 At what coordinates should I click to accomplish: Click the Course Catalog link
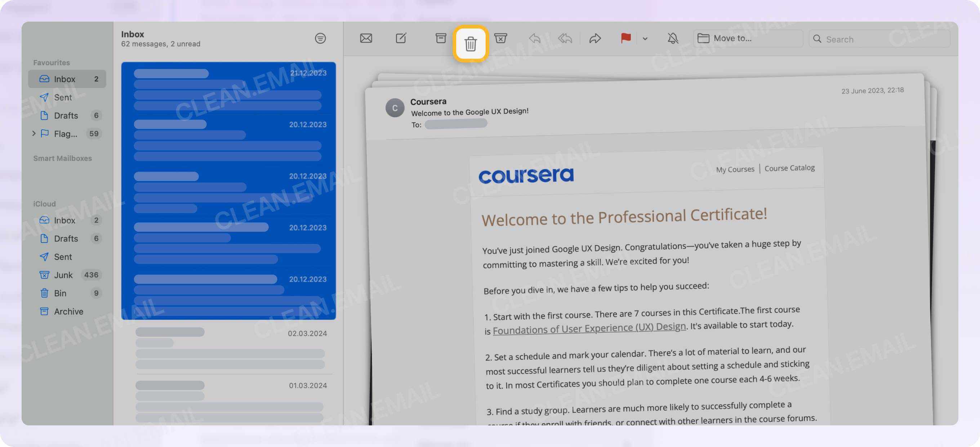click(x=789, y=168)
